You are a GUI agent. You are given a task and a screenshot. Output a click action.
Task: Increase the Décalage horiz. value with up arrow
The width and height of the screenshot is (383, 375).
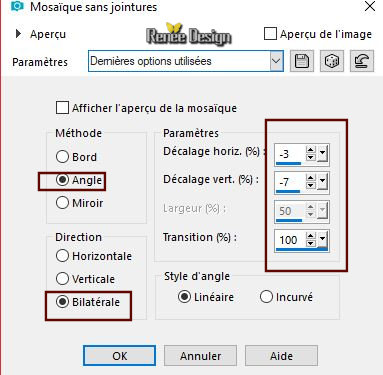311,151
